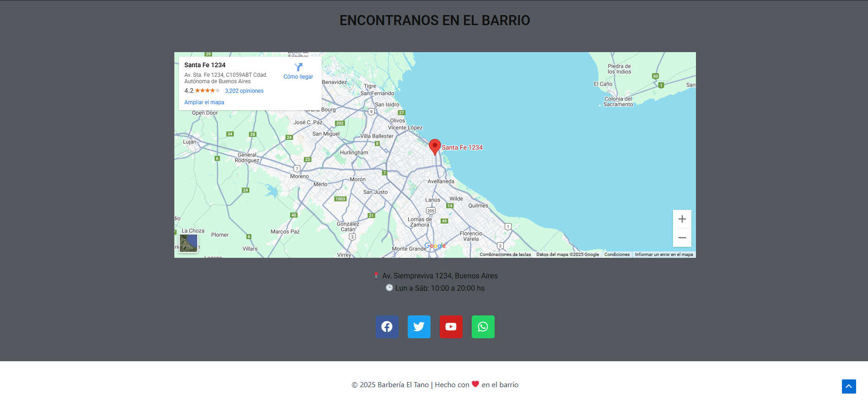Click the 4.2 star rating in info card

coord(202,91)
